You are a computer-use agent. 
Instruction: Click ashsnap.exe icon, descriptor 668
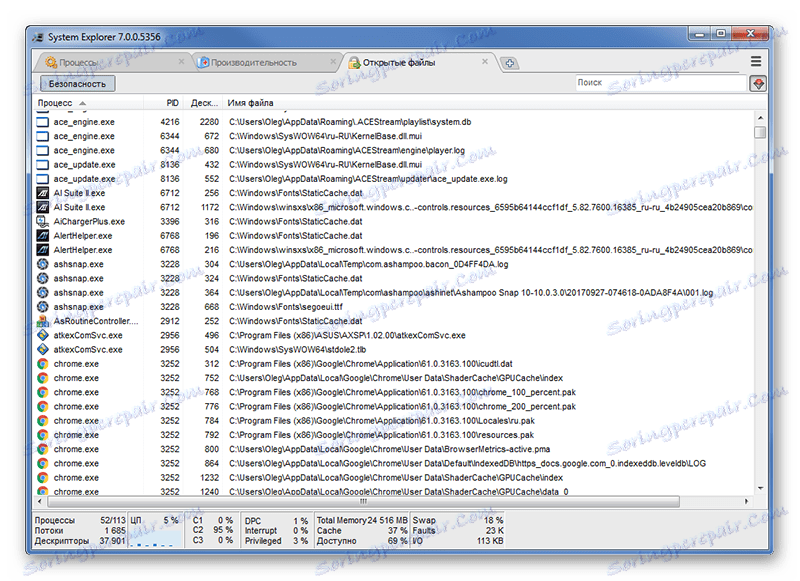[x=43, y=307]
